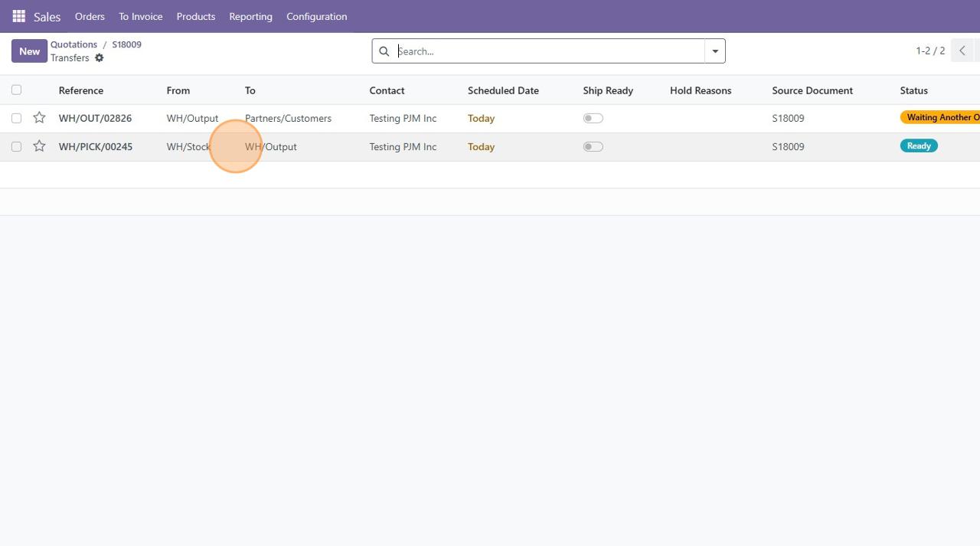The height and width of the screenshot is (546, 980).
Task: Go to previous page with arrow
Action: (x=962, y=51)
